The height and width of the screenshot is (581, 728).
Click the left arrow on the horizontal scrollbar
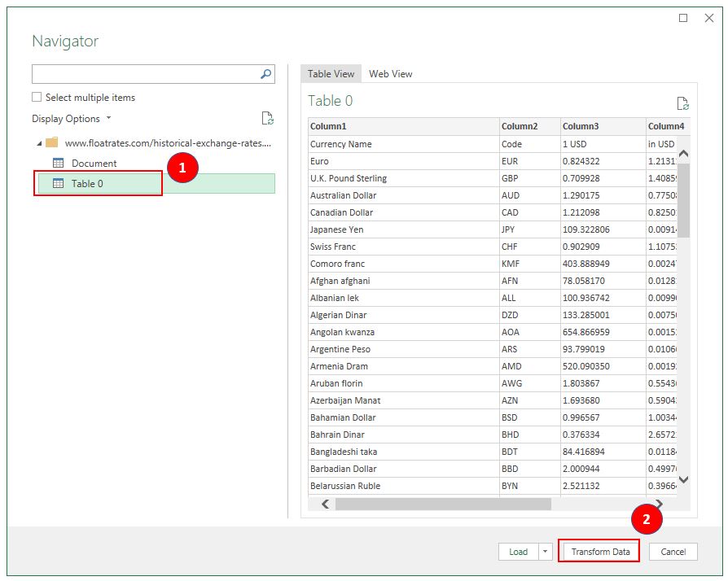click(324, 505)
